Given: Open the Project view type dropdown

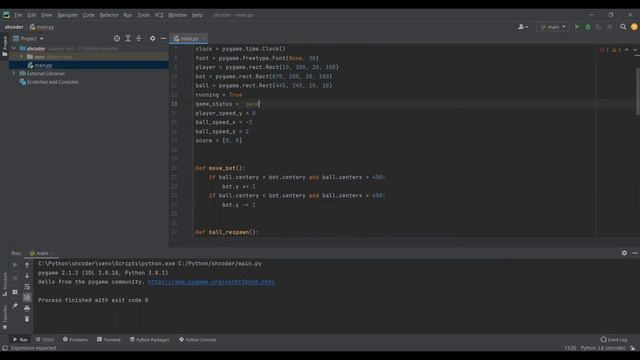Looking at the screenshot, I should pyautogui.click(x=29, y=38).
